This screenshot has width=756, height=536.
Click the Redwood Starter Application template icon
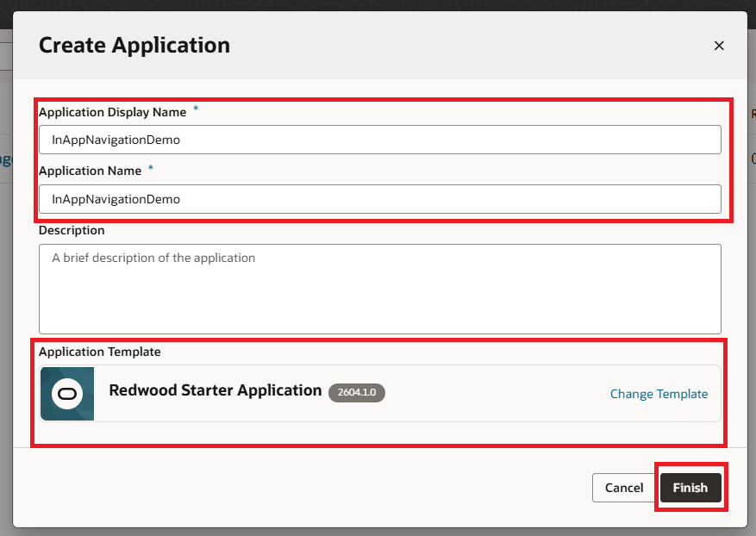click(x=67, y=394)
